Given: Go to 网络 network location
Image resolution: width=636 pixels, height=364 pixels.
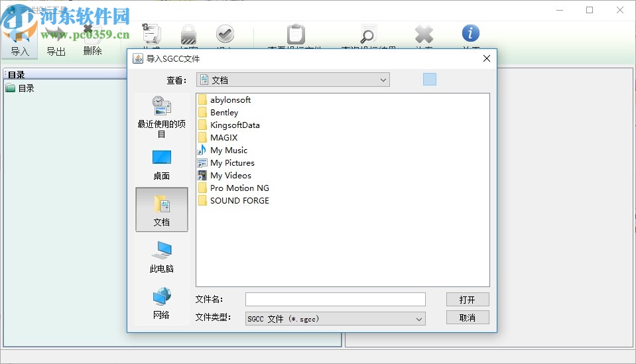Looking at the screenshot, I should (161, 303).
